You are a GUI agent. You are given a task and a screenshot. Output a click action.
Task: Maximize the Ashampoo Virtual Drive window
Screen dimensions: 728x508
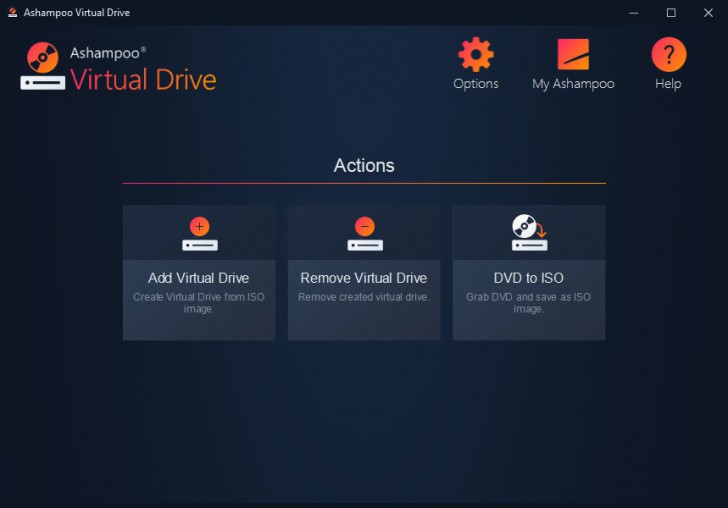coord(671,13)
